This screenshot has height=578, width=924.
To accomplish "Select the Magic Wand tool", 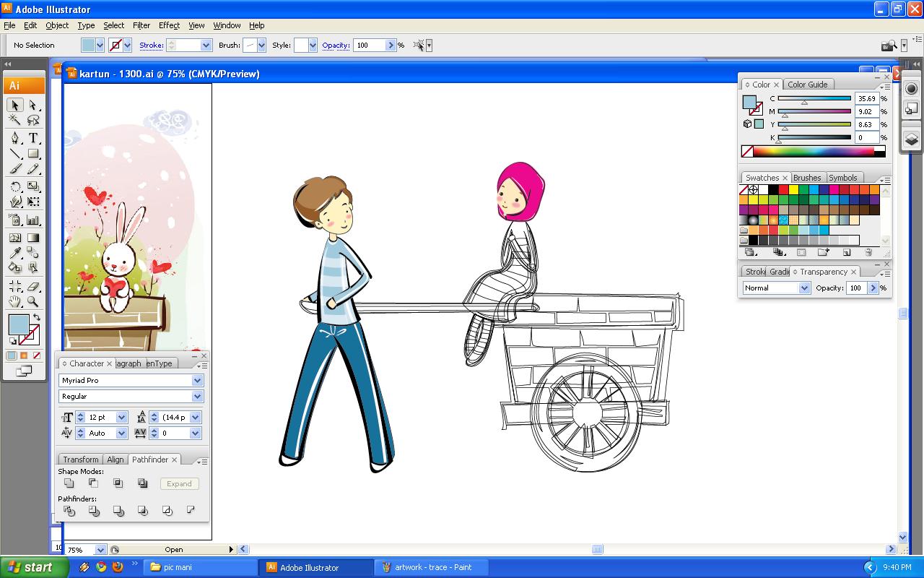I will point(16,121).
